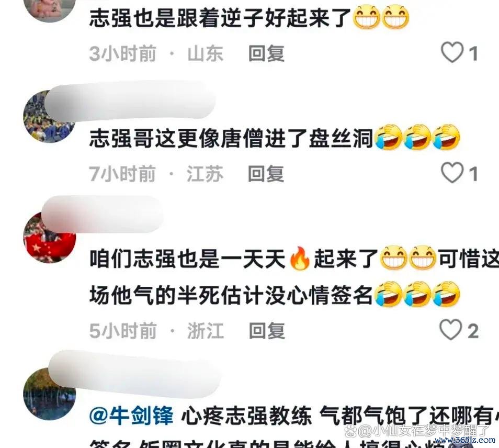This screenshot has width=499, height=448.
Task: Open the red flag avatar of Zhejiang commenter
Action: (50, 237)
